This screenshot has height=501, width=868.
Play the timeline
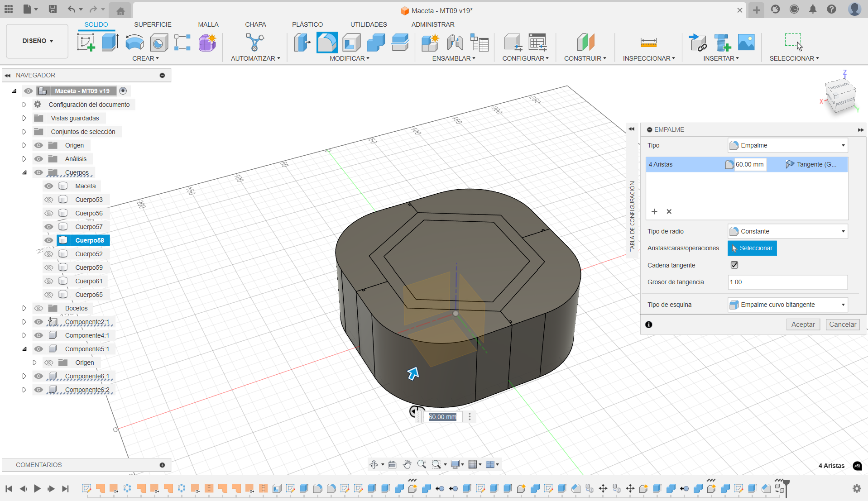point(37,488)
